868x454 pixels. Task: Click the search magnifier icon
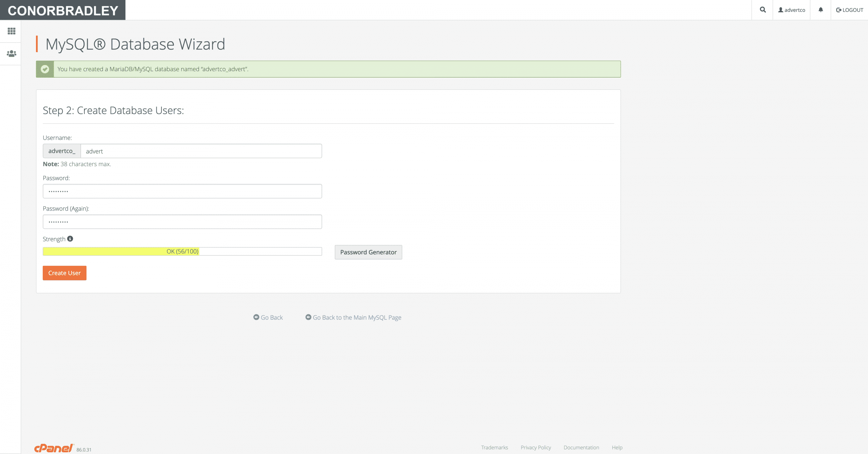pyautogui.click(x=763, y=10)
